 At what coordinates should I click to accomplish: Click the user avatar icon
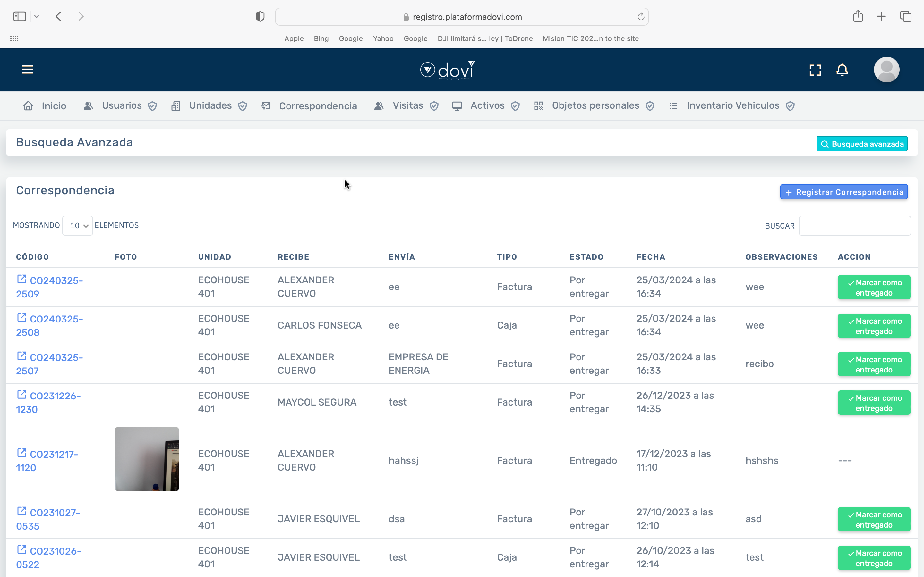[x=886, y=70]
